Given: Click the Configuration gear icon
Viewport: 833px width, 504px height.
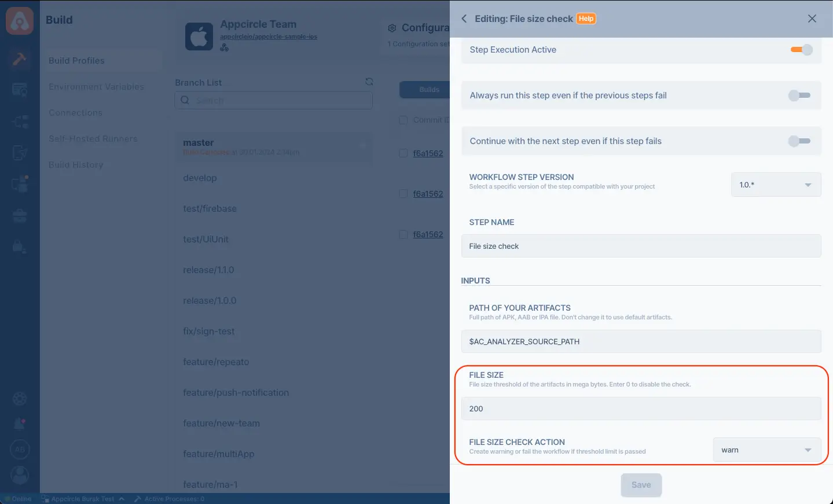Looking at the screenshot, I should (392, 28).
